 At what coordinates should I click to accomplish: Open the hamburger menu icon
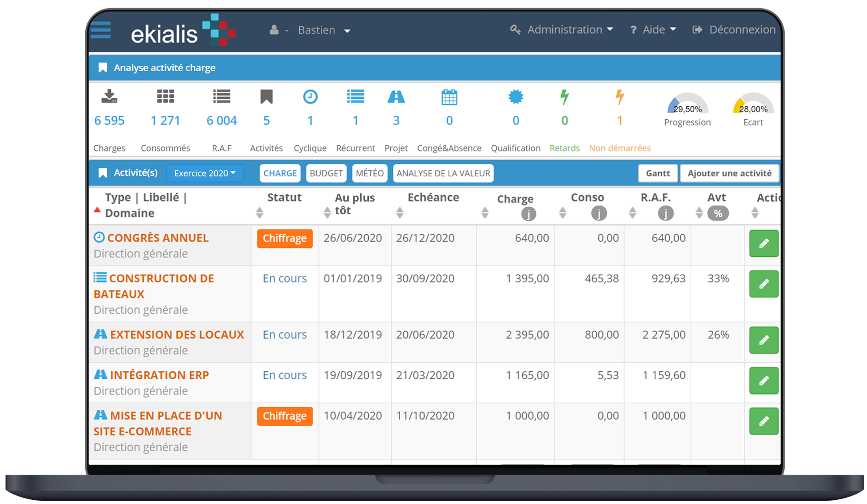100,30
